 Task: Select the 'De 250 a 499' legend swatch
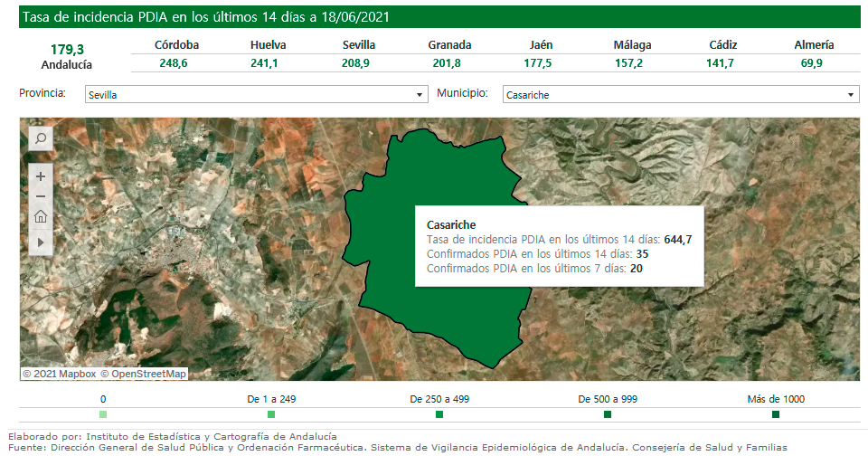[x=439, y=414]
